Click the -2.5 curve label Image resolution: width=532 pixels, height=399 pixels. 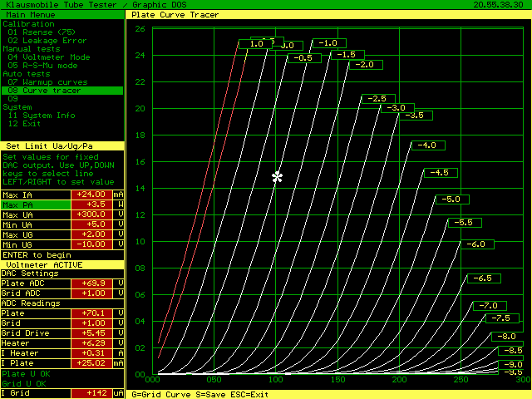379,99
